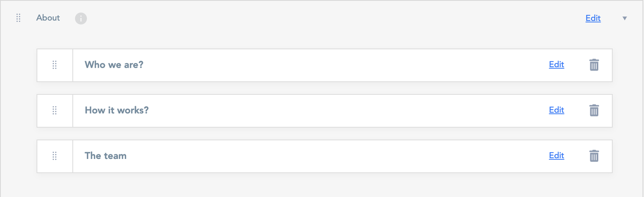Click the info icon next to About
The image size is (644, 197).
[x=81, y=19]
